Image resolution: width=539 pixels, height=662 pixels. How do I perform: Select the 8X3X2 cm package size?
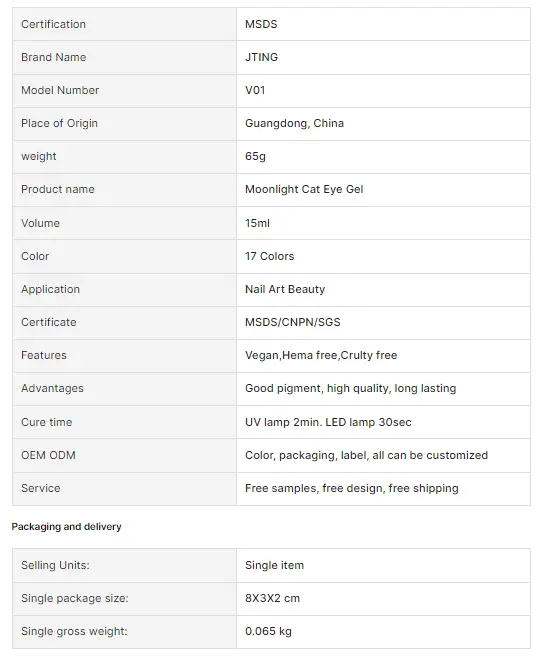272,598
